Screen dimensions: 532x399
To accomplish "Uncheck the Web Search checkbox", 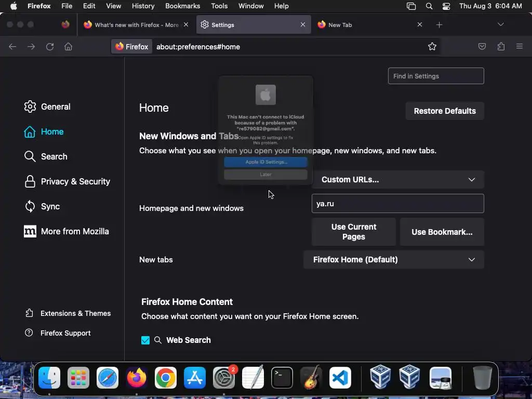I will click(145, 340).
